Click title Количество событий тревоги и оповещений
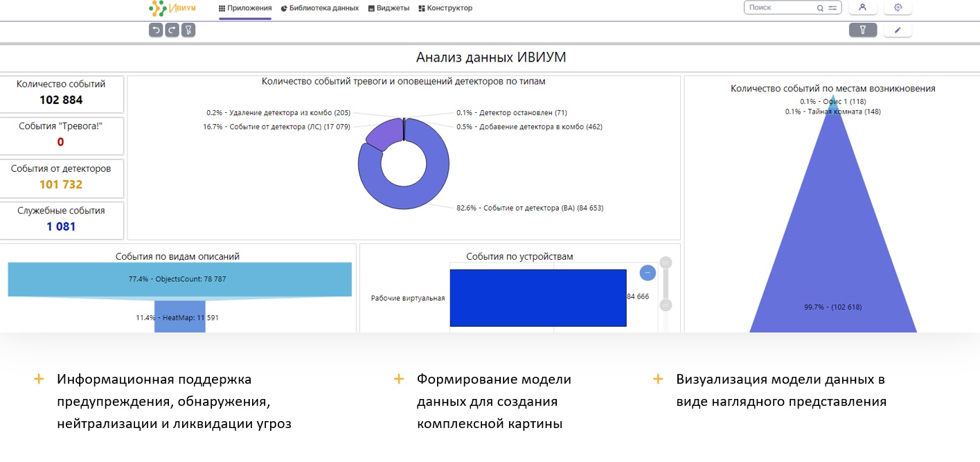980x462 pixels. (x=404, y=81)
